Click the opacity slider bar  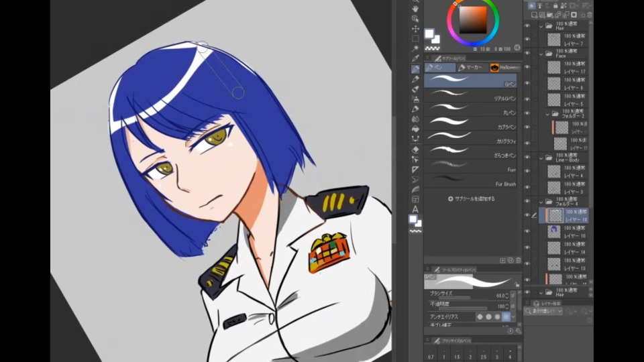(x=462, y=308)
